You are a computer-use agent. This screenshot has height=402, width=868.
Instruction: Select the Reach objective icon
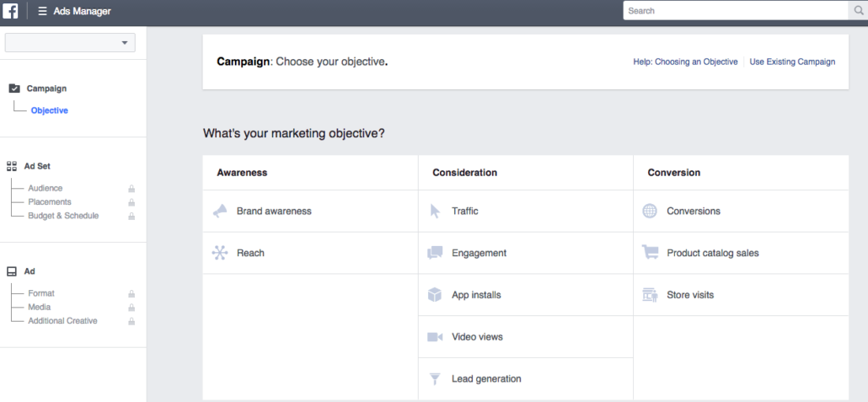(220, 253)
